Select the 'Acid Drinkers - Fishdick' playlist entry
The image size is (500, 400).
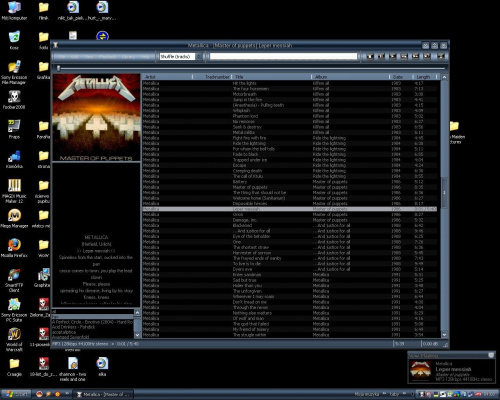point(93,327)
